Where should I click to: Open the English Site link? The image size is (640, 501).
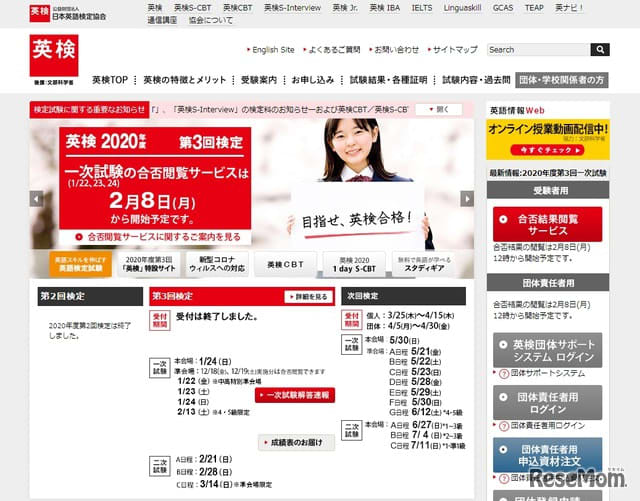pos(271,50)
